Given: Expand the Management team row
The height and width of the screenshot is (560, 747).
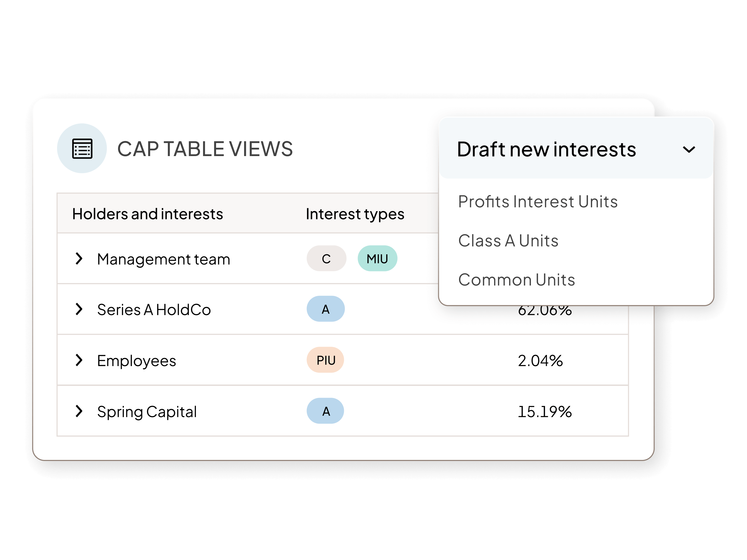Looking at the screenshot, I should [x=80, y=258].
